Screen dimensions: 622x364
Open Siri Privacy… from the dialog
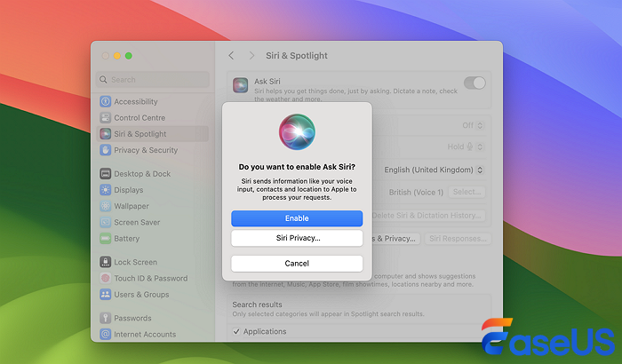coord(297,238)
